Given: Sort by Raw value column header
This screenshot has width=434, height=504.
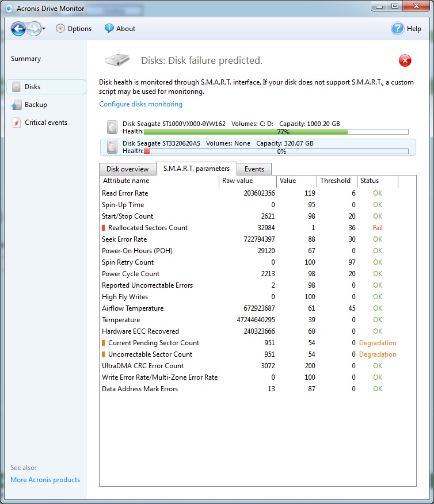Looking at the screenshot, I should tap(248, 181).
